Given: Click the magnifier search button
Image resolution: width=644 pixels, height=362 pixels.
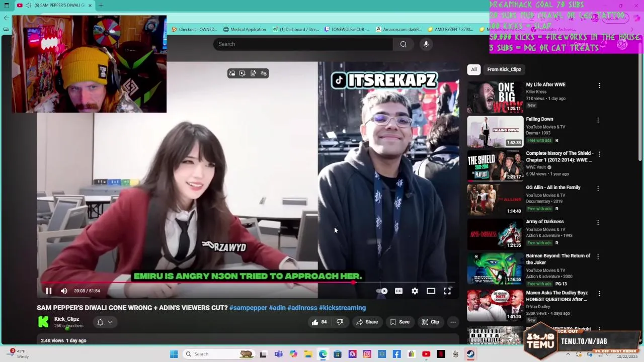Looking at the screenshot, I should (404, 44).
